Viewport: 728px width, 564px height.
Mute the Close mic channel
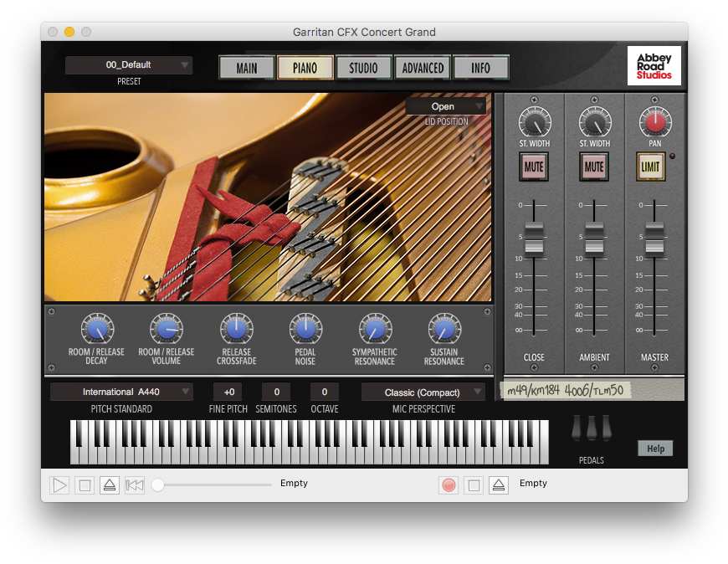pos(534,167)
